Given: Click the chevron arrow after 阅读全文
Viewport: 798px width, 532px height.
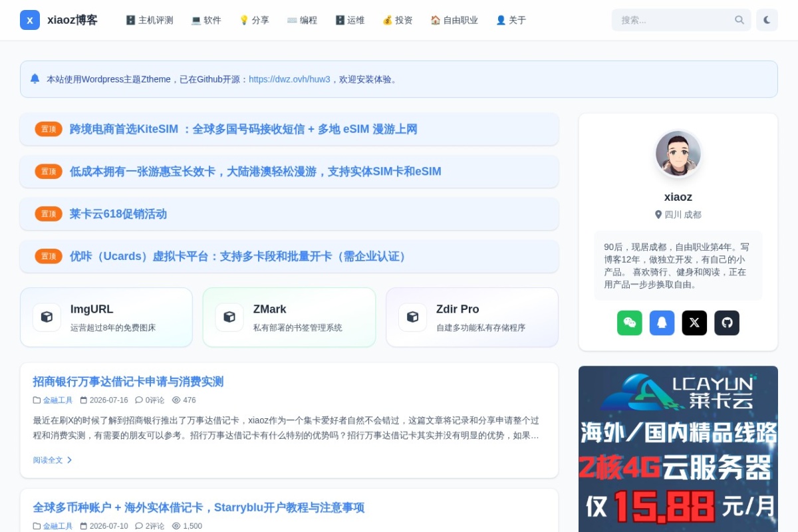Looking at the screenshot, I should [69, 460].
